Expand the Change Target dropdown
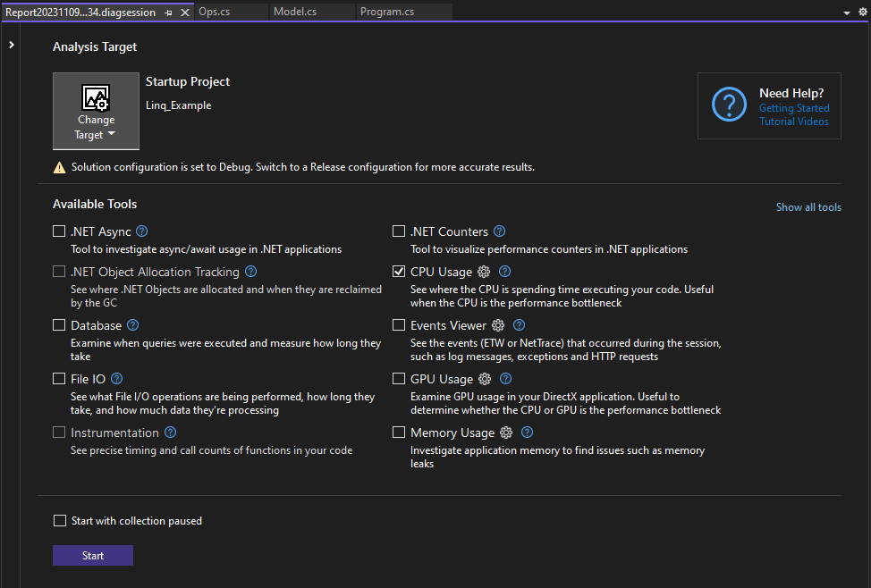This screenshot has width=871, height=588. point(112,134)
